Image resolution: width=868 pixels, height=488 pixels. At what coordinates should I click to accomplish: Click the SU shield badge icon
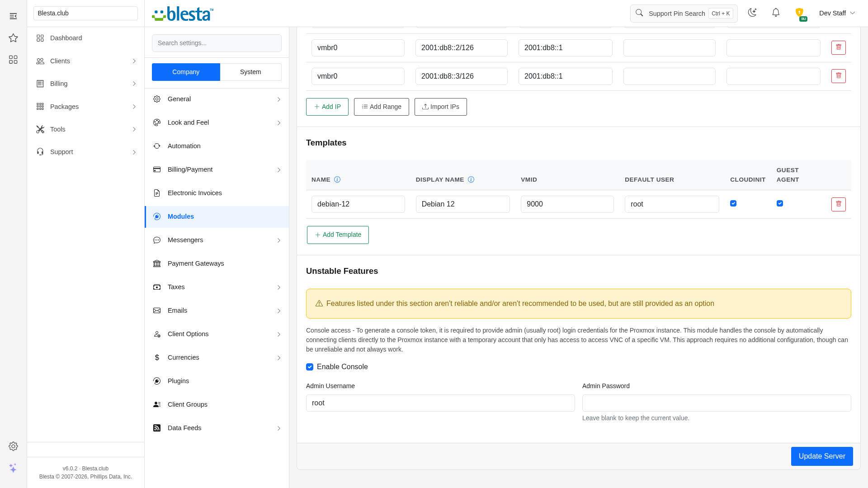tap(800, 14)
